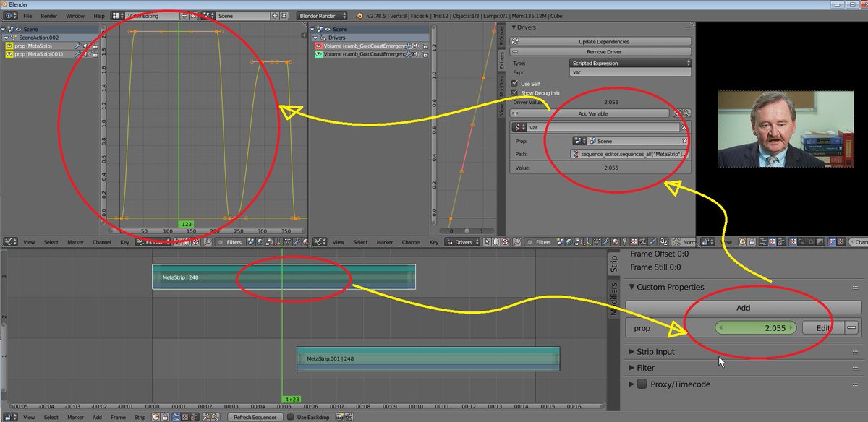Collapse the SceneAction.002 tree item
This screenshot has height=422, width=868.
pos(4,38)
